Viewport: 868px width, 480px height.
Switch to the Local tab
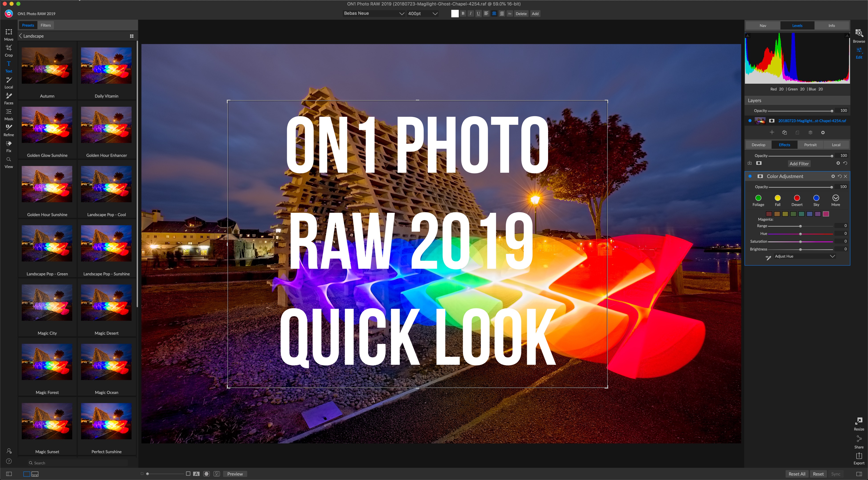coord(836,145)
